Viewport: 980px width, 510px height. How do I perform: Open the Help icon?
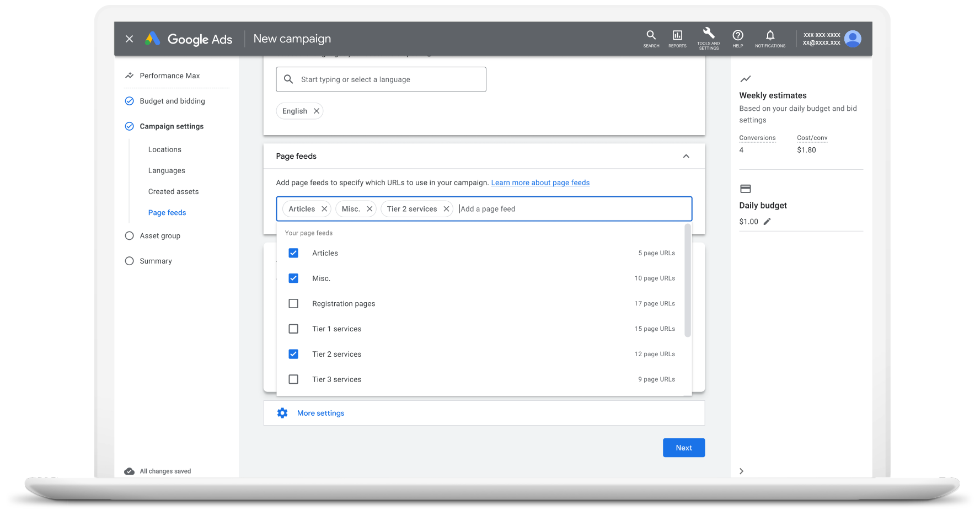(x=737, y=38)
